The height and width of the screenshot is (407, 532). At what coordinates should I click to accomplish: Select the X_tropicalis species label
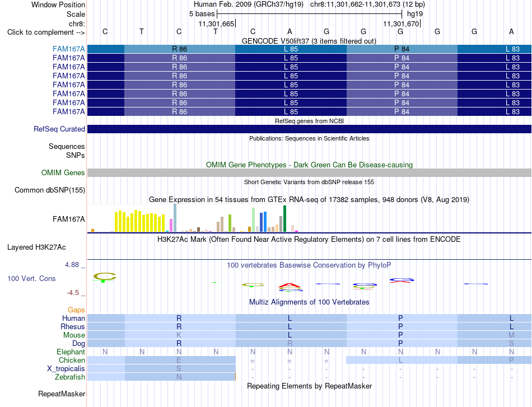(x=66, y=369)
